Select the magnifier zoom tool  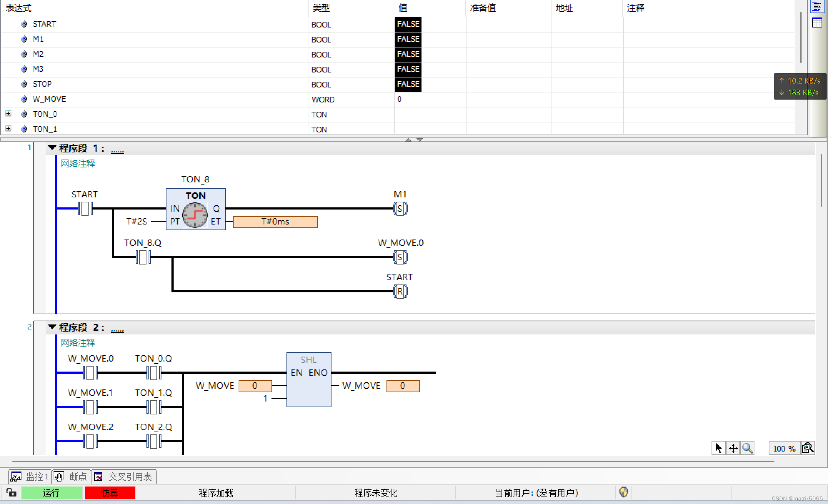[x=747, y=448]
